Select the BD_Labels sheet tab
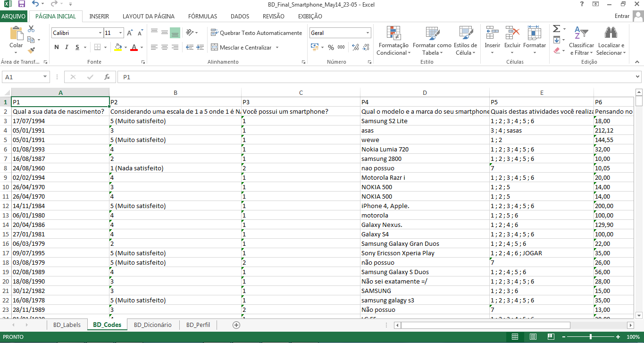This screenshot has width=644, height=343. point(67,325)
